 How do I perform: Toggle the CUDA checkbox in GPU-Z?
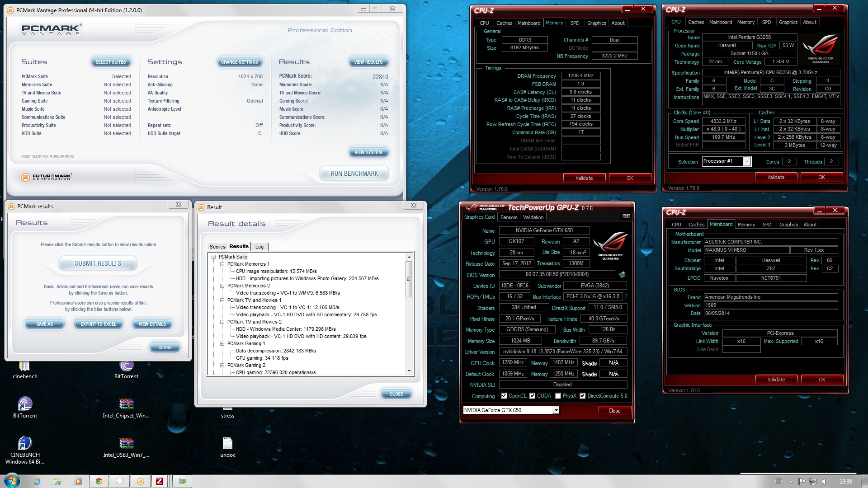click(x=533, y=396)
